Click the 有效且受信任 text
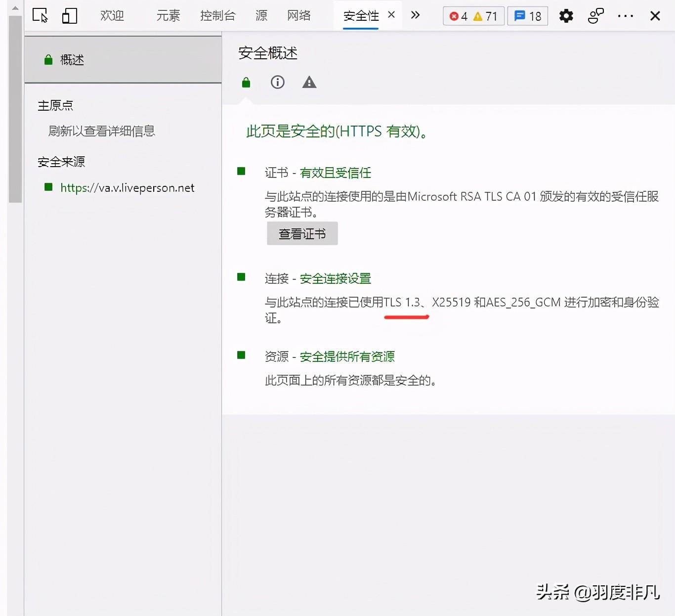 click(336, 173)
